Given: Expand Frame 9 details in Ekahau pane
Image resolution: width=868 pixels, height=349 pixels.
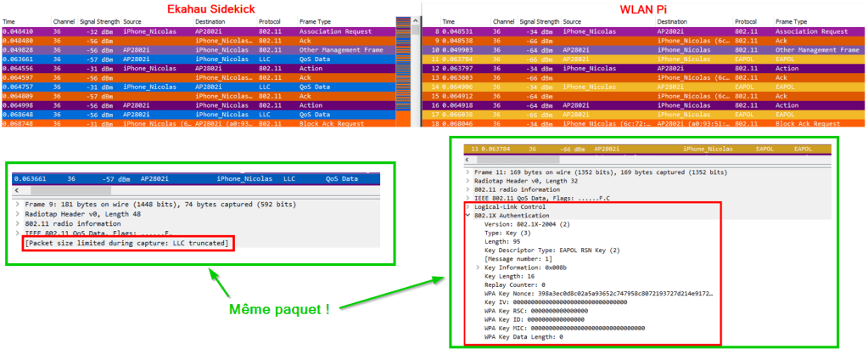Looking at the screenshot, I should (x=17, y=205).
